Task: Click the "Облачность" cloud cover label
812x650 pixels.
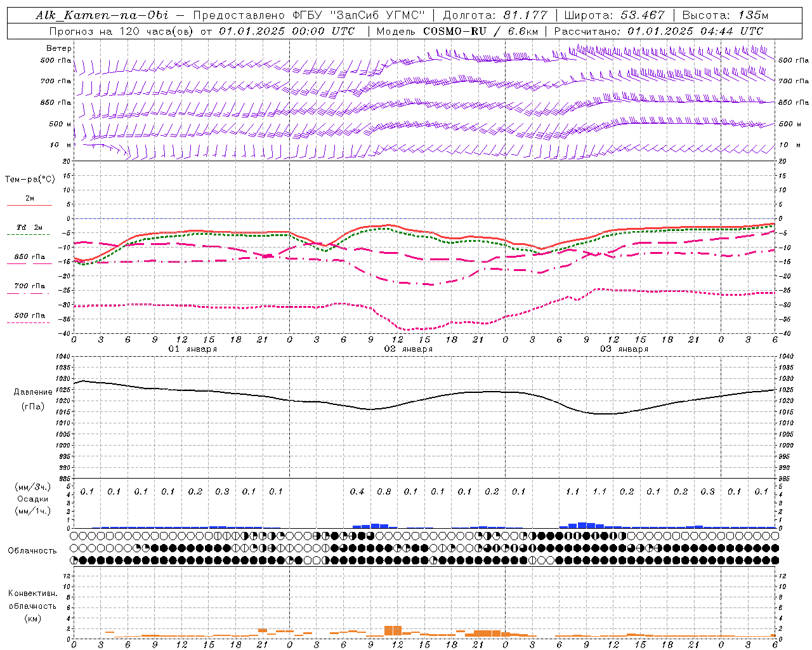Action: (x=32, y=551)
